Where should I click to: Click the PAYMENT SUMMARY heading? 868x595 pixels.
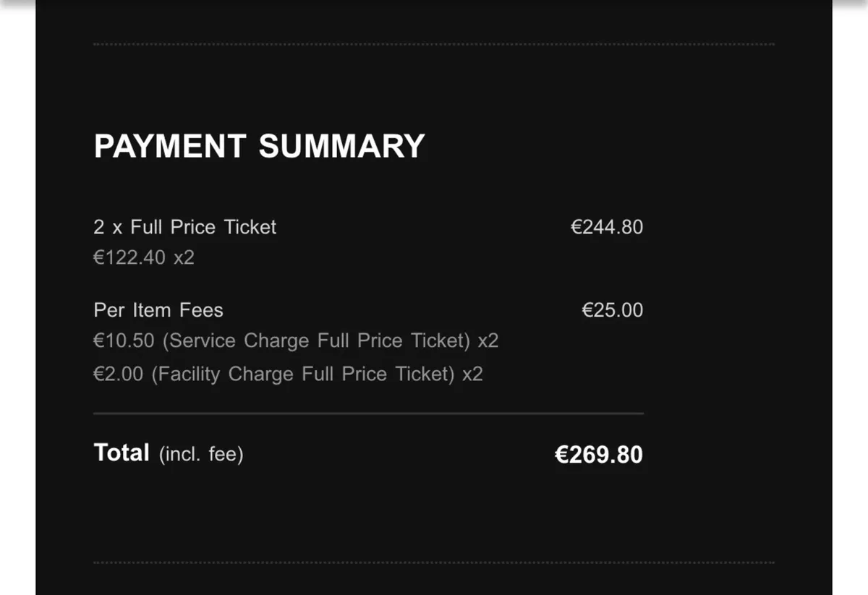tap(259, 146)
